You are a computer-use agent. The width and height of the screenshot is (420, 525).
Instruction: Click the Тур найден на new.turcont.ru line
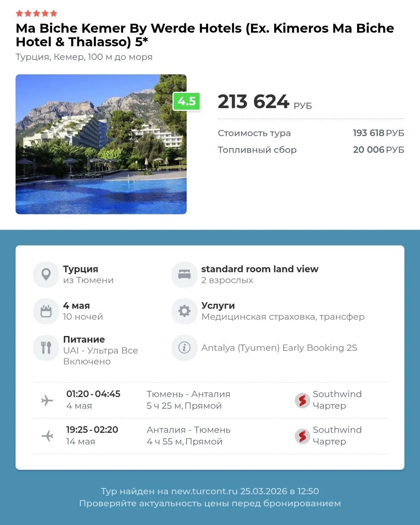click(x=210, y=491)
